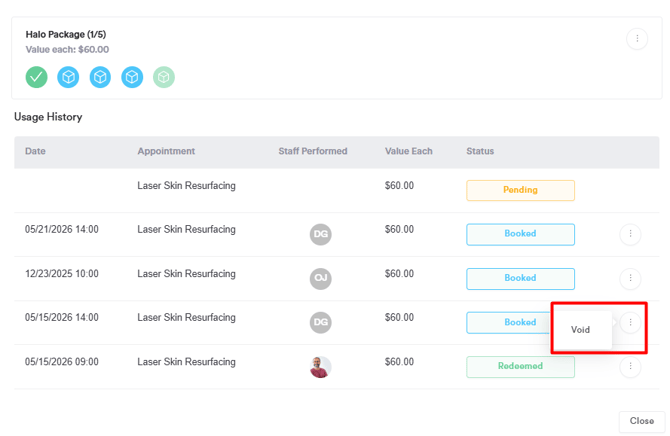670x436 pixels.
Task: Click the Pending status badge
Action: coord(520,190)
